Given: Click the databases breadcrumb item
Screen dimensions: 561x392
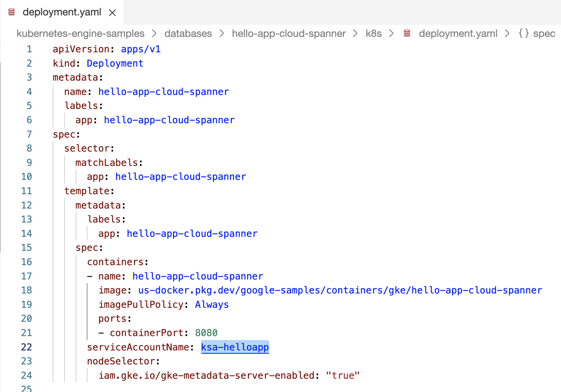Looking at the screenshot, I should click(188, 33).
